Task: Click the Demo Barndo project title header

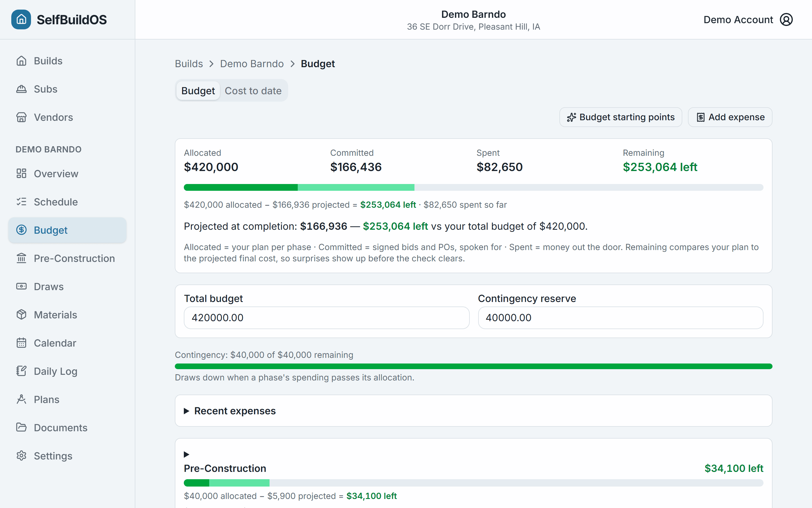Action: [473, 14]
